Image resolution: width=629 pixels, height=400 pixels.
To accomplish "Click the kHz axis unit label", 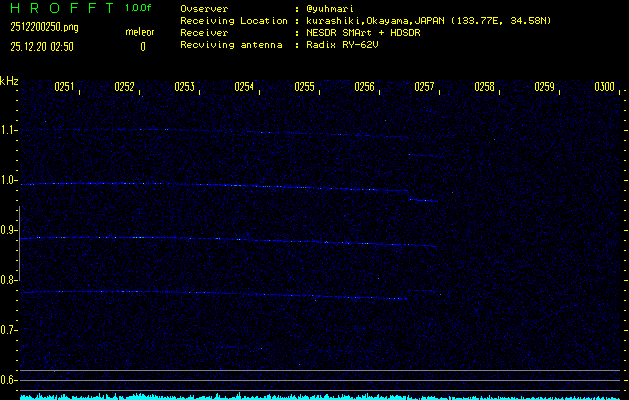I will 9,81.
